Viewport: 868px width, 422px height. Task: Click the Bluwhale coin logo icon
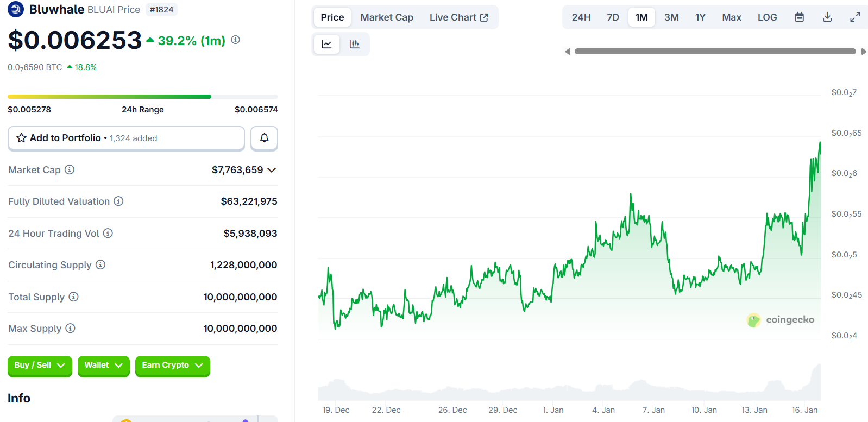(16, 9)
